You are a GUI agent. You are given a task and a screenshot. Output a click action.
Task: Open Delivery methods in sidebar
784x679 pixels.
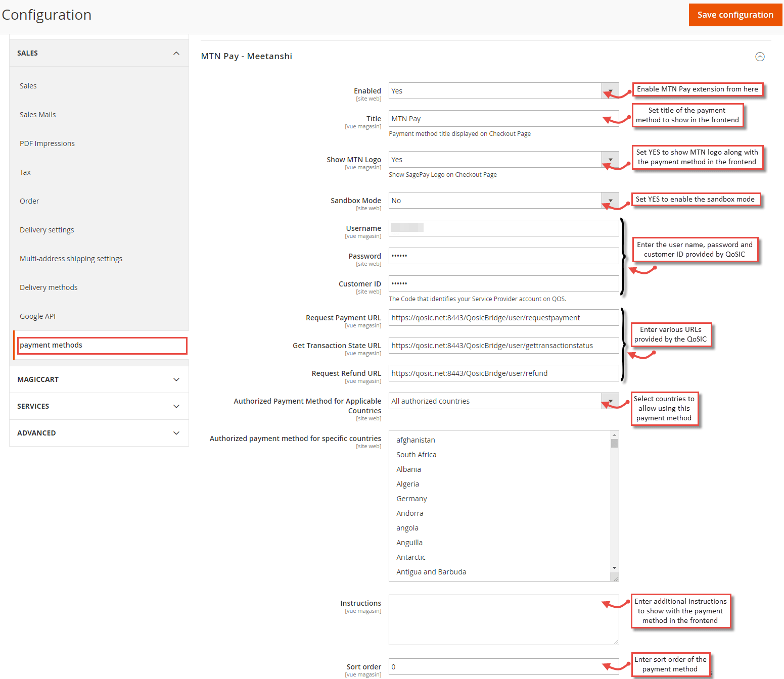pyautogui.click(x=49, y=287)
